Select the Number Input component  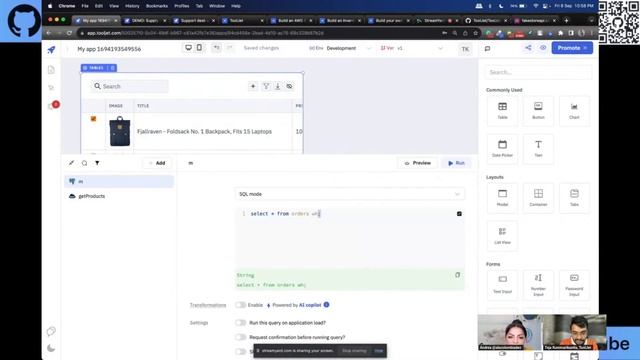[x=538, y=284]
